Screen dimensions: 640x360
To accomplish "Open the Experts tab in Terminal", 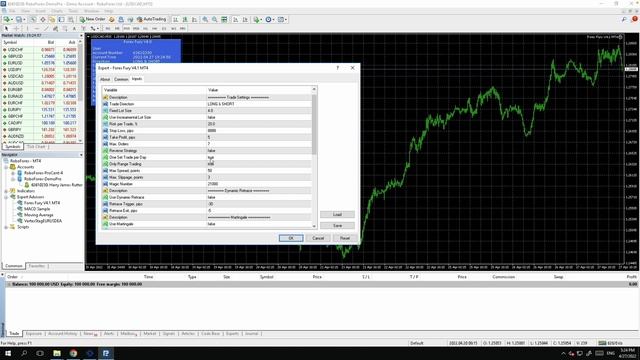I will [232, 334].
